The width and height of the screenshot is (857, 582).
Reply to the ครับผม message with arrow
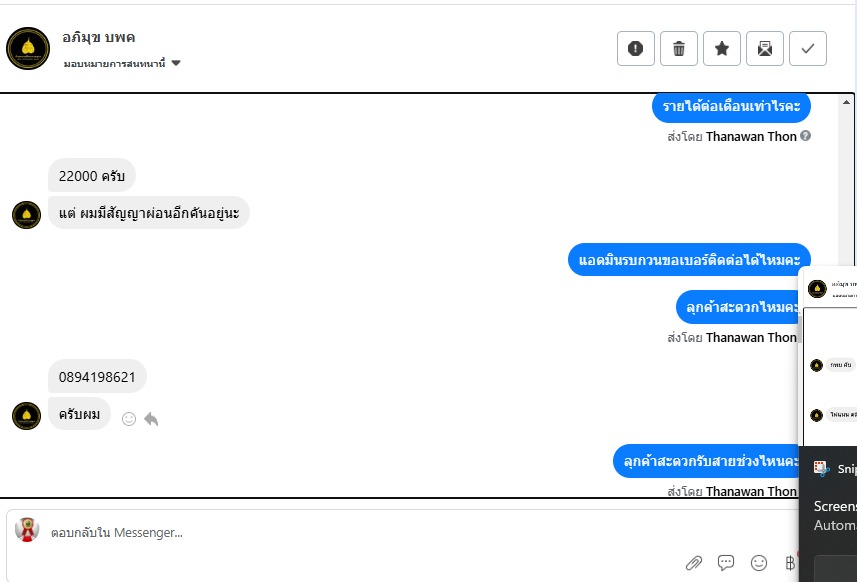click(x=151, y=419)
